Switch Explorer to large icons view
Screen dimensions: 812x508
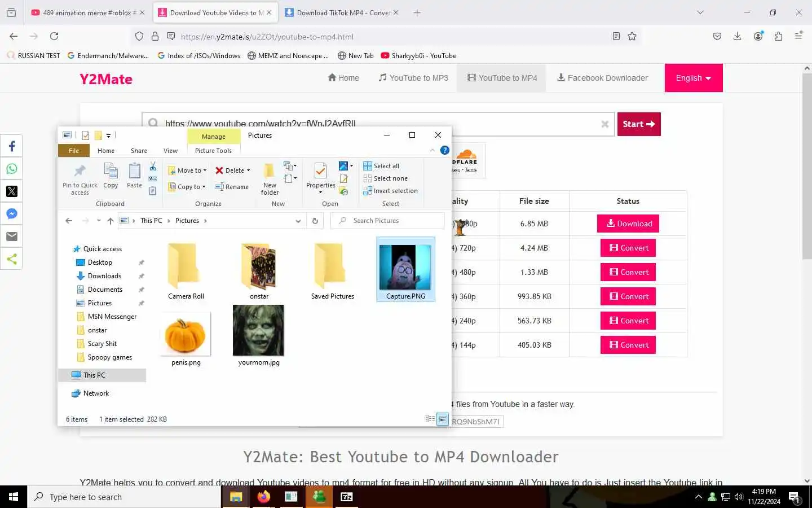pos(443,419)
